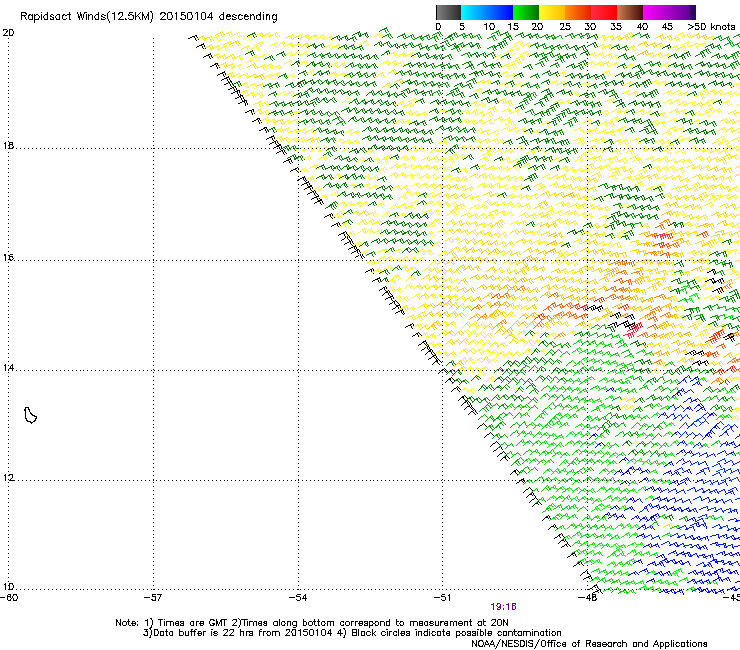The height and width of the screenshot is (650, 740).
Task: Click the "16" latitude axis label
Action: pos(8,257)
